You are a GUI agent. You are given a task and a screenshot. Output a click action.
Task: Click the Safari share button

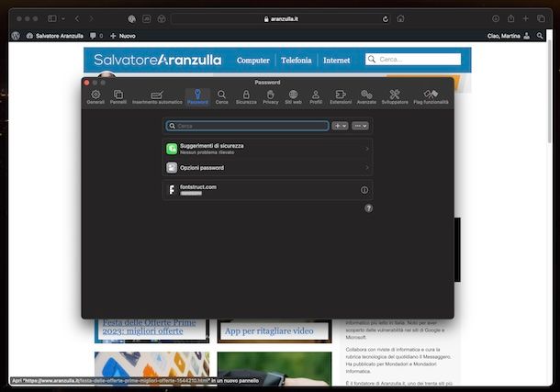pos(510,18)
